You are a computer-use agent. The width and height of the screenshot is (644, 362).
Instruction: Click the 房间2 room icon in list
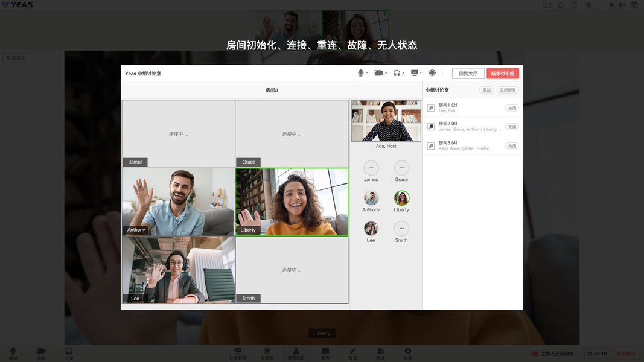tap(431, 127)
